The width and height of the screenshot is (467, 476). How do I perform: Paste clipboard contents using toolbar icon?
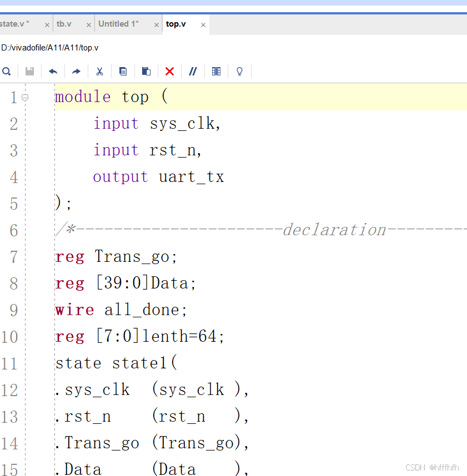146,72
